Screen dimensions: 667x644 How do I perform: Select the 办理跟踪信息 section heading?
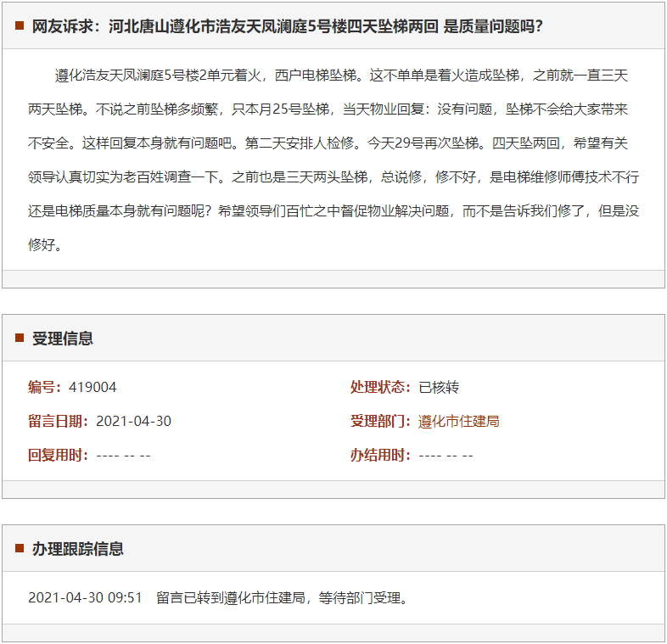78,549
